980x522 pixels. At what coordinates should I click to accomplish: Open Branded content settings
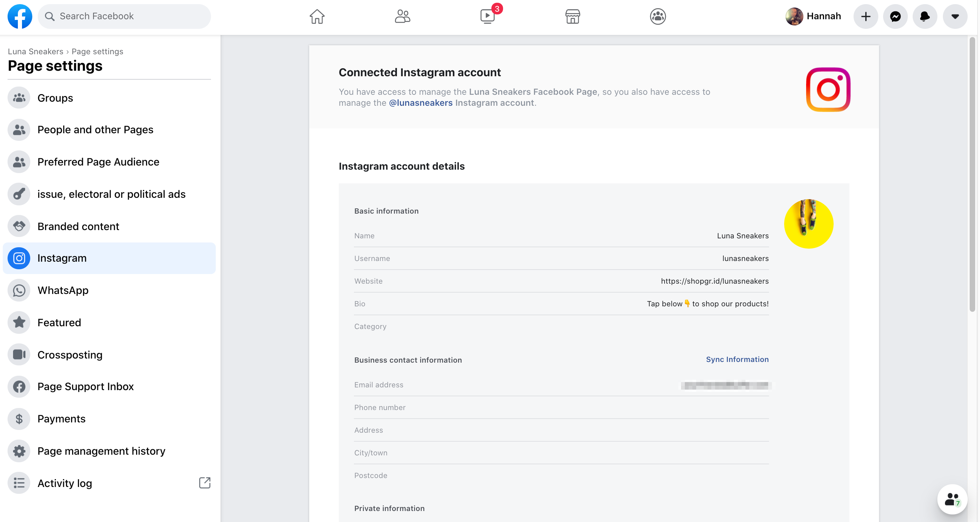click(78, 226)
